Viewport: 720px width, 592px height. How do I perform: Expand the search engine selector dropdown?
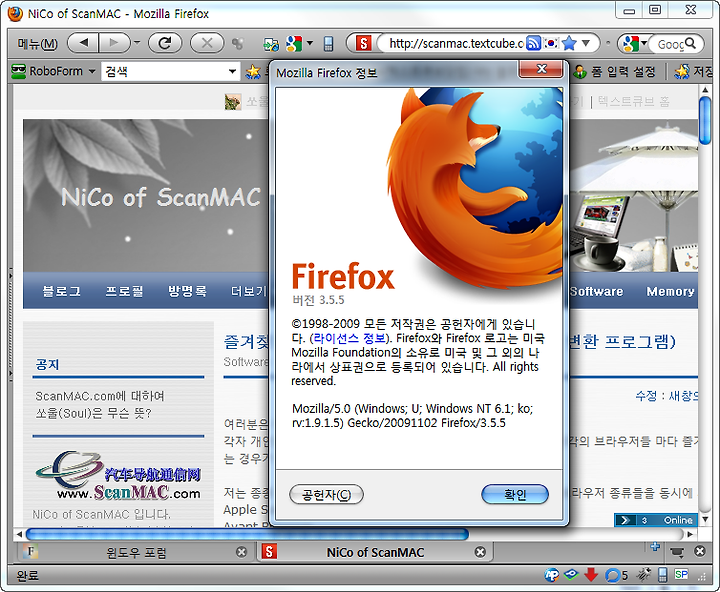[644, 43]
